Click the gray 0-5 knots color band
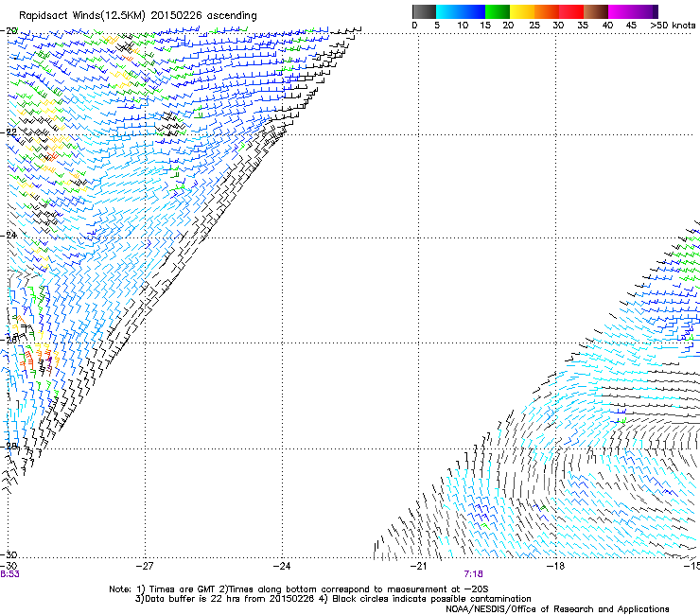The width and height of the screenshot is (700, 615). point(424,11)
